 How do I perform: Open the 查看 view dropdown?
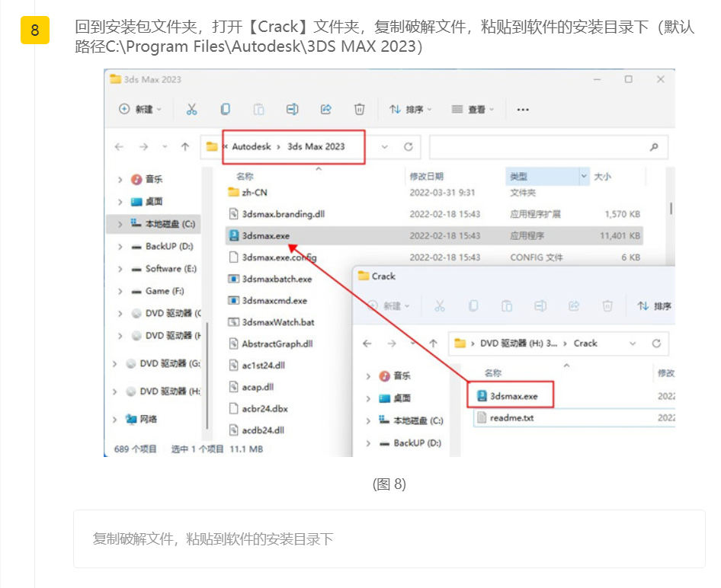tap(473, 110)
